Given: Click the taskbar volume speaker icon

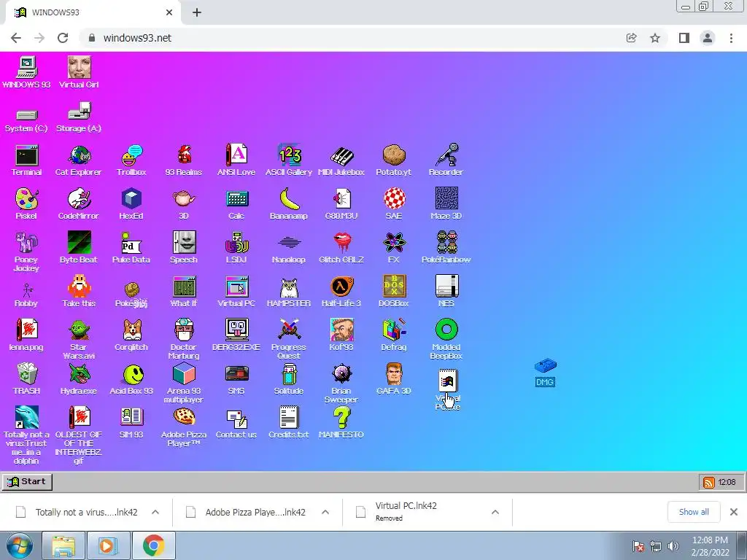Looking at the screenshot, I should [x=673, y=546].
